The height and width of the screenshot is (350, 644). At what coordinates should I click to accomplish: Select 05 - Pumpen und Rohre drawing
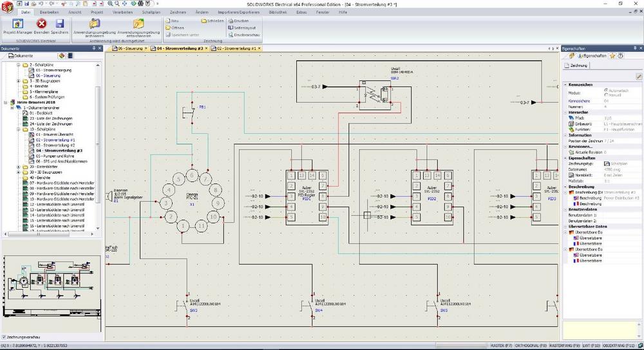[x=55, y=156]
